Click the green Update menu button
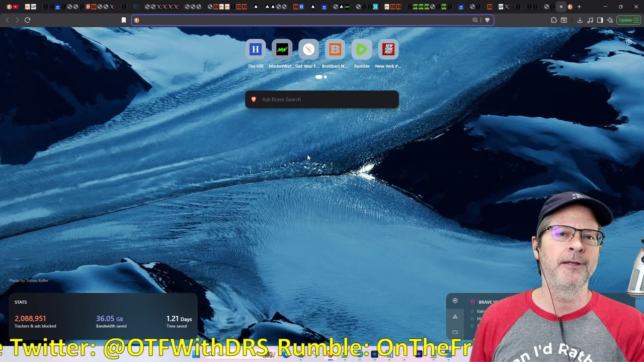Screen dimensions: 644x362 coord(628,20)
